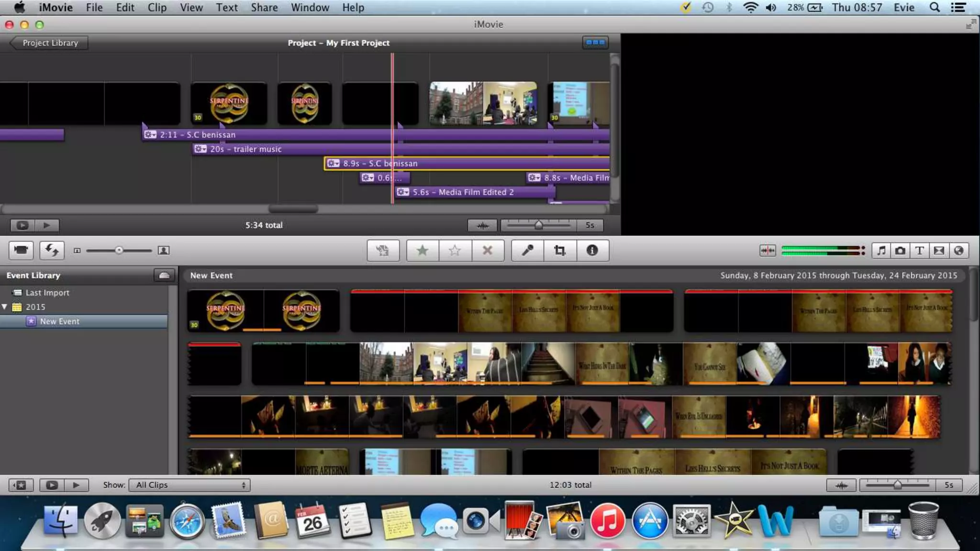The height and width of the screenshot is (551, 980).
Task: Open the View menu
Action: 191,7
